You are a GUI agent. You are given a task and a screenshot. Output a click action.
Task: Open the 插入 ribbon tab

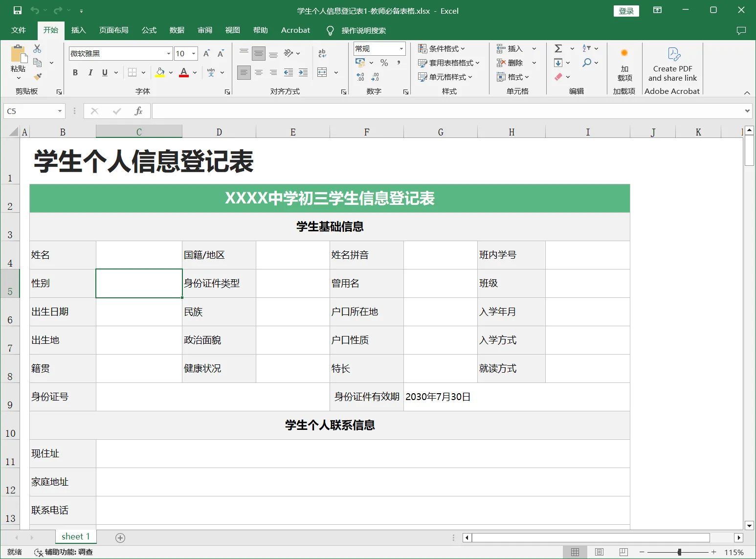point(78,30)
